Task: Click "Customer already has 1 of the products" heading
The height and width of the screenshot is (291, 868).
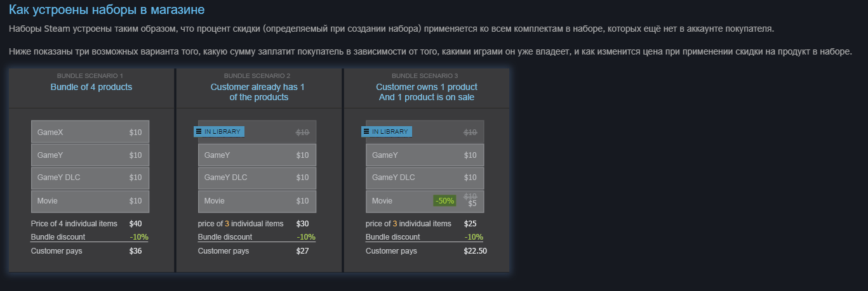Action: (x=258, y=92)
